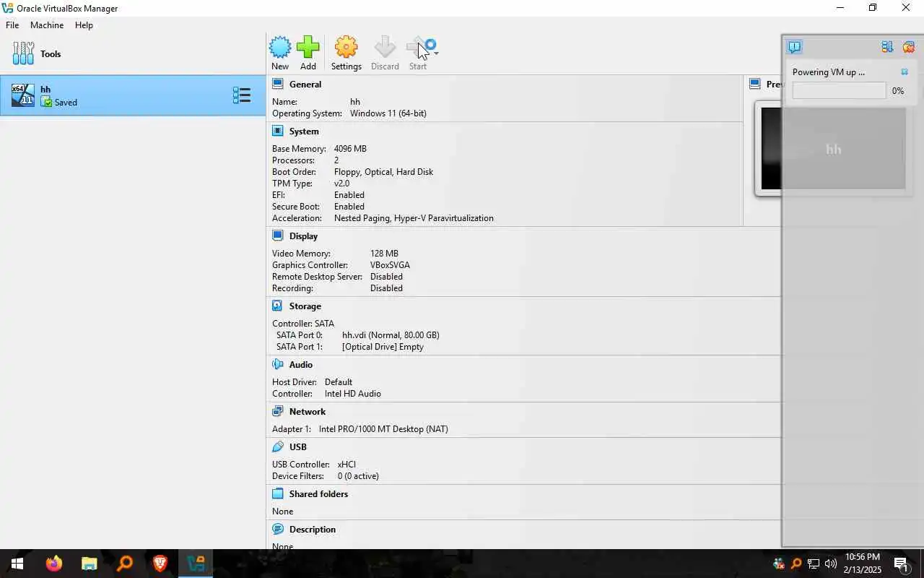Click the Audio section heading
The image size is (924, 578).
(301, 364)
